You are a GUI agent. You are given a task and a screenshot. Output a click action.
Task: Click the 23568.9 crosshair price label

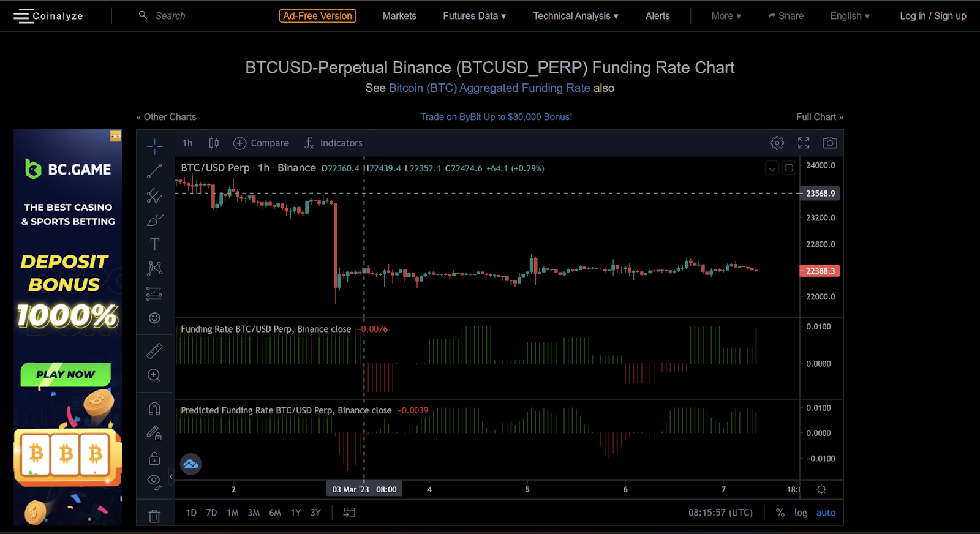(x=820, y=194)
